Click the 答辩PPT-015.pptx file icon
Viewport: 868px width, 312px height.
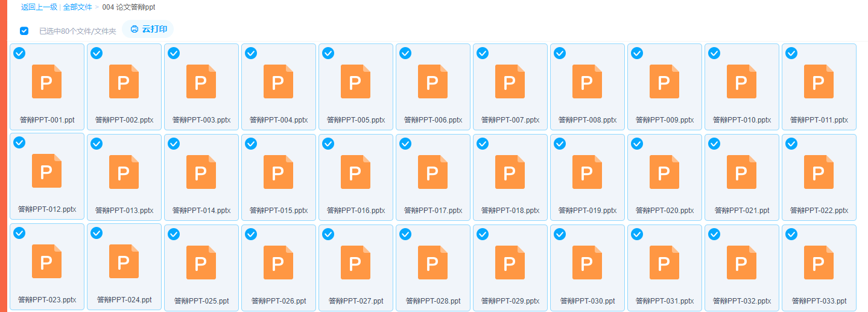(278, 172)
